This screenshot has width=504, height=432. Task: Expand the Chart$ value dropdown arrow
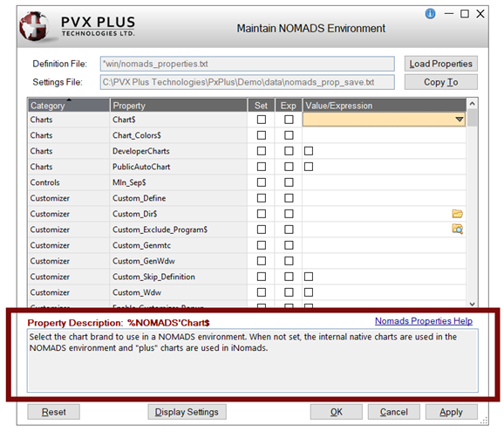(460, 120)
